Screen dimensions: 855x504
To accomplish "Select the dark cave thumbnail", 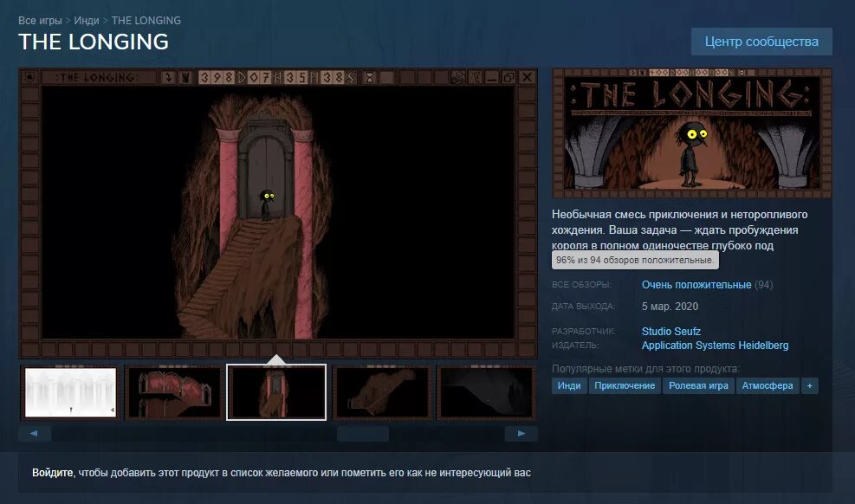I will coord(486,392).
